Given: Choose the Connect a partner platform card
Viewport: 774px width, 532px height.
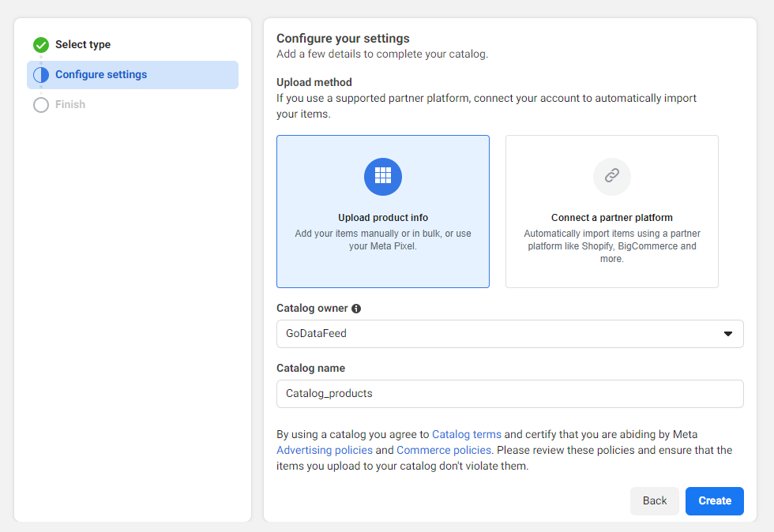Looking at the screenshot, I should click(x=612, y=212).
